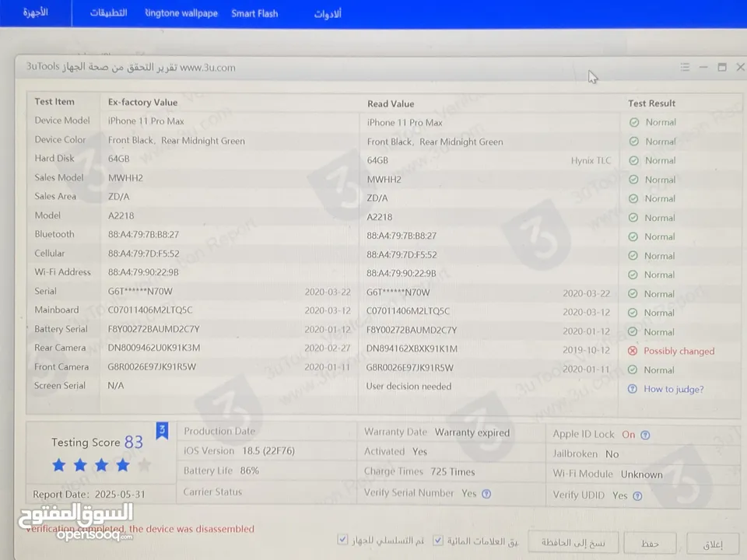Image resolution: width=747 pixels, height=560 pixels.
Task: Click the Wi-Fi Module "Unknown" value
Action: [x=641, y=474]
